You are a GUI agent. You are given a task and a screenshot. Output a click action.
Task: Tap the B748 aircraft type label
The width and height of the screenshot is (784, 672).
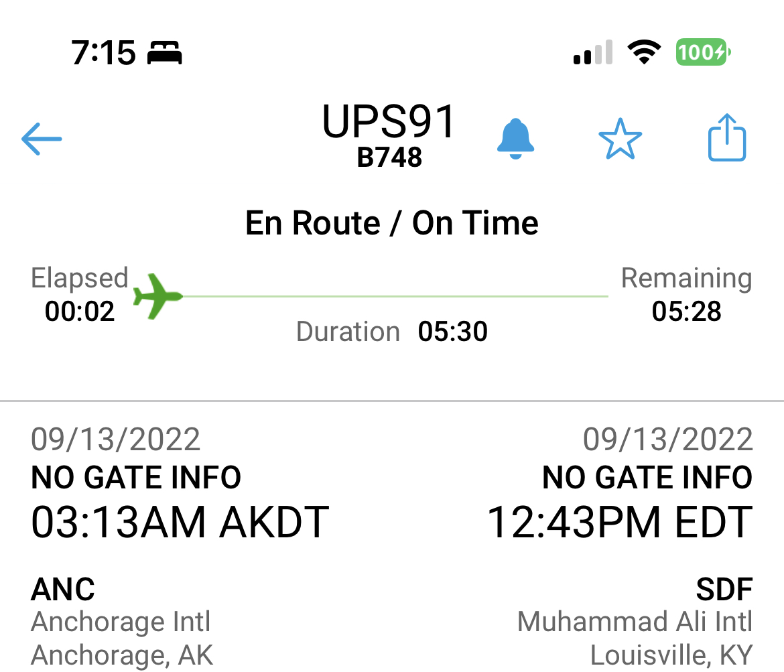[x=389, y=157]
